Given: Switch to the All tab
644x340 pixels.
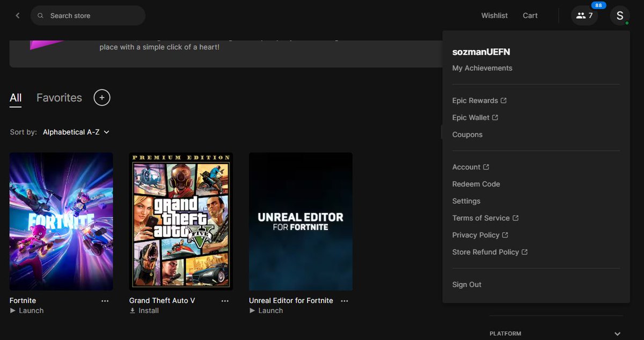Looking at the screenshot, I should click(16, 98).
